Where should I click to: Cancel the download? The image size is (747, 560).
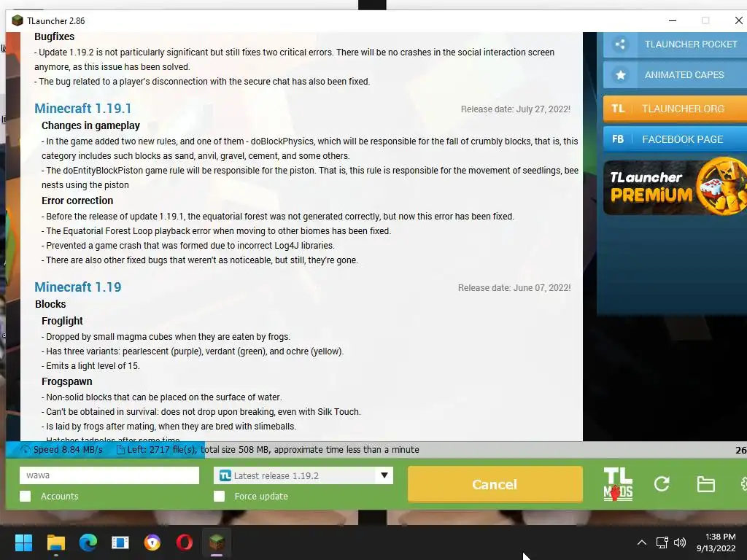pos(495,484)
